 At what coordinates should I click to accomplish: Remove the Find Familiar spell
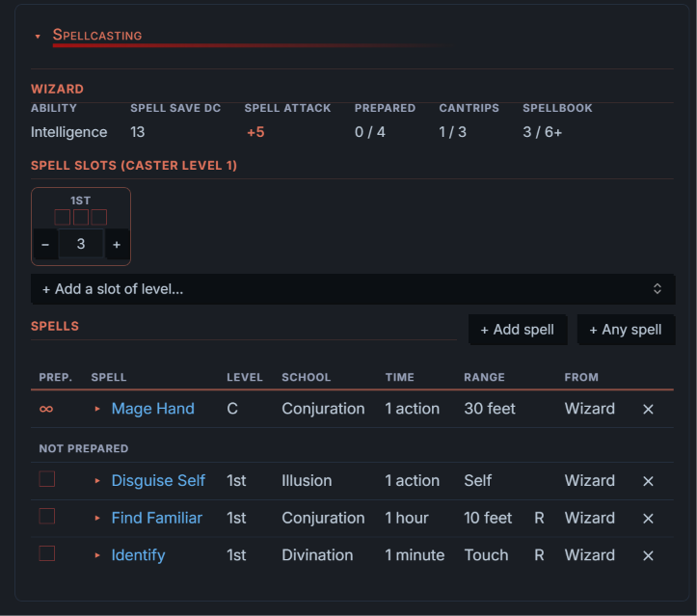[648, 519]
